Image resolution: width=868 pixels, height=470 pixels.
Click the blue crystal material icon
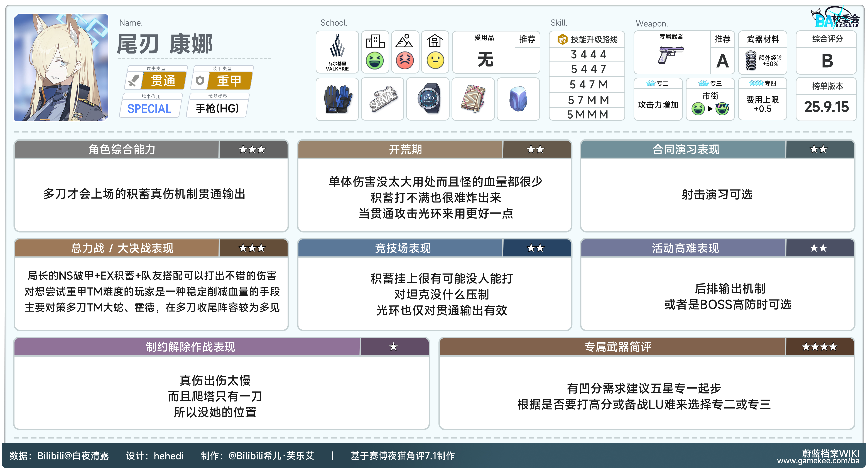(518, 99)
